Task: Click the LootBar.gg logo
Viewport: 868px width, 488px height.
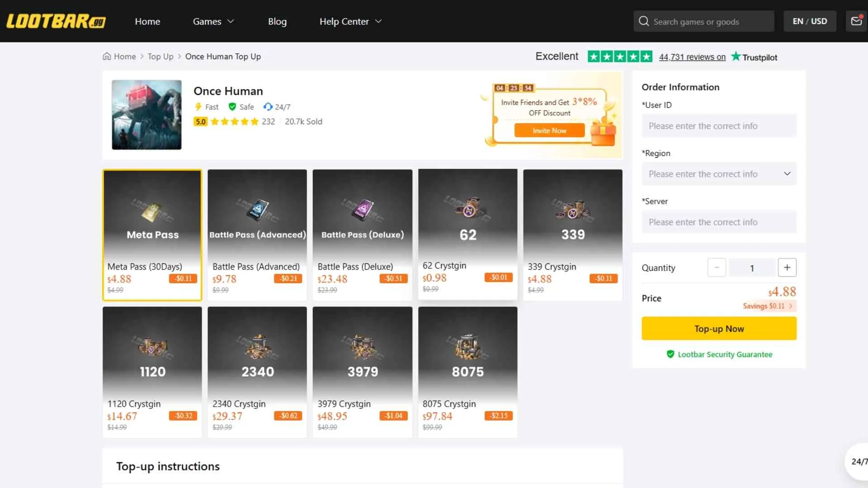Action: [56, 21]
